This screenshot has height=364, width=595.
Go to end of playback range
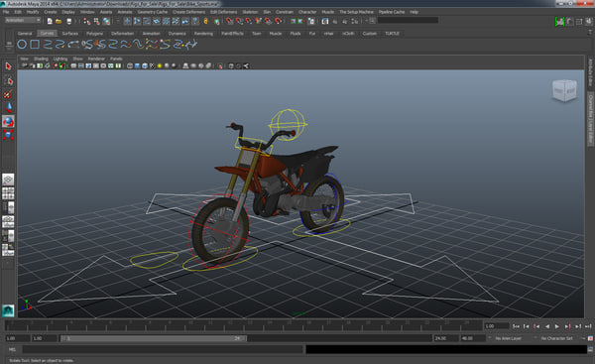pyautogui.click(x=588, y=326)
